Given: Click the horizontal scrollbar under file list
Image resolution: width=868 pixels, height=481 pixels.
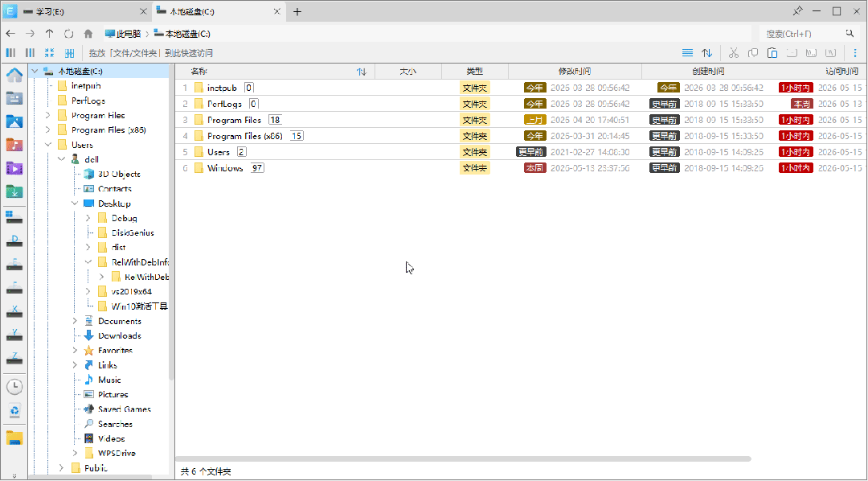Looking at the screenshot, I should [x=464, y=458].
